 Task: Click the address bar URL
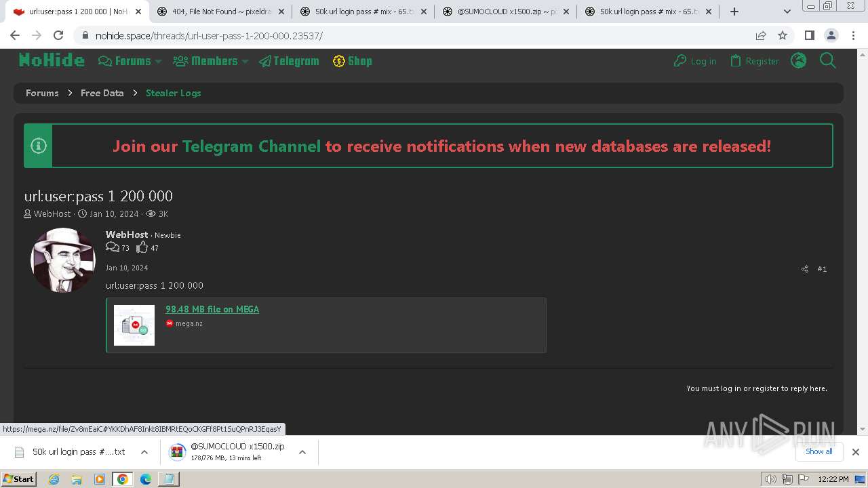[209, 36]
